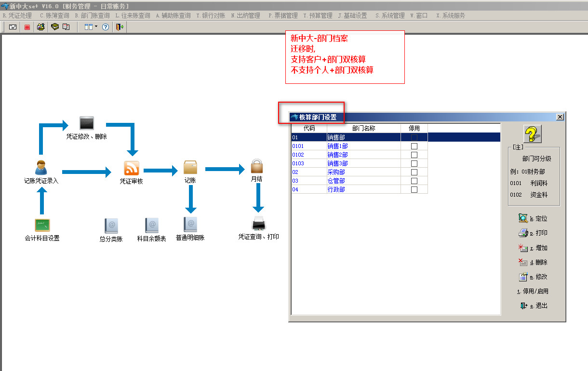Click the red stop icon in toolbar
The image size is (588, 371).
(27, 27)
